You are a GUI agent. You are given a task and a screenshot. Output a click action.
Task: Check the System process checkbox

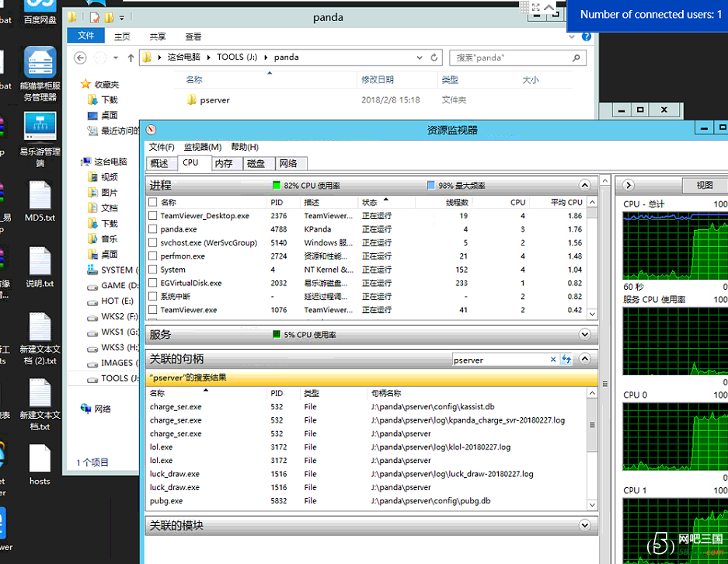pos(153,270)
